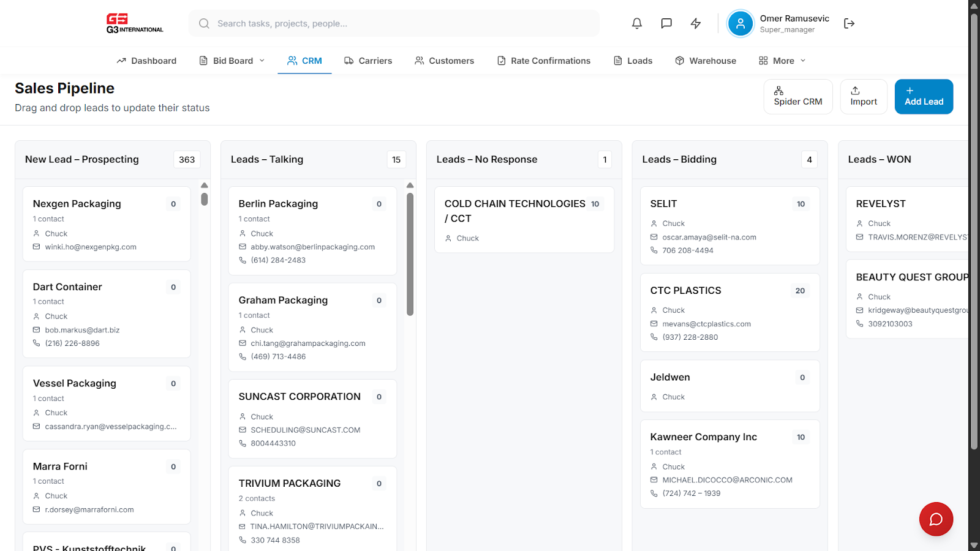The image size is (980, 551).
Task: Click the REVELYST lead title
Action: pyautogui.click(x=881, y=204)
